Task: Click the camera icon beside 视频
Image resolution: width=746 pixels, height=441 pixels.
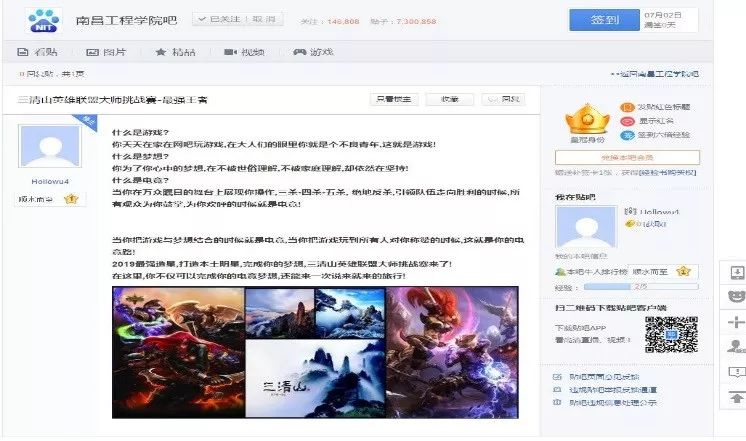Action: tap(230, 52)
